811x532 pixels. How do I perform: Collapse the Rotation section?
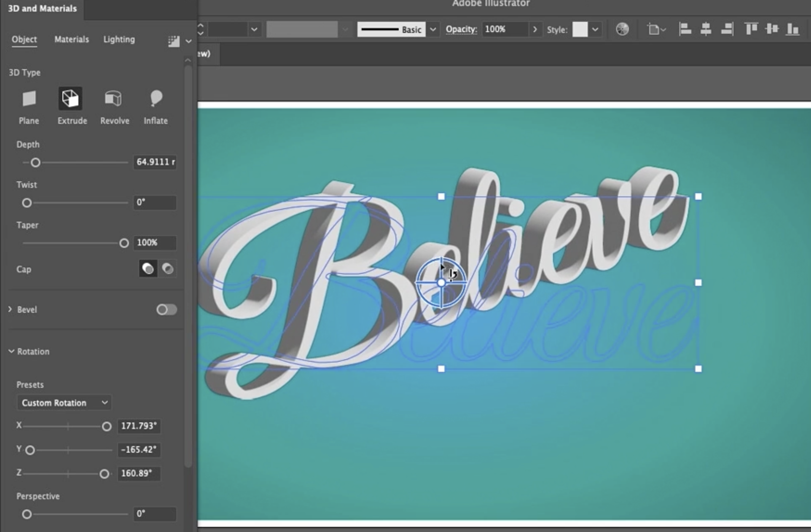[11, 351]
